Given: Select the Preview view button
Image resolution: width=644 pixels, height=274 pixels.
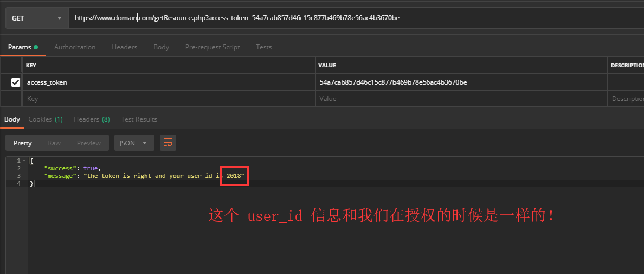Looking at the screenshot, I should click(x=89, y=143).
